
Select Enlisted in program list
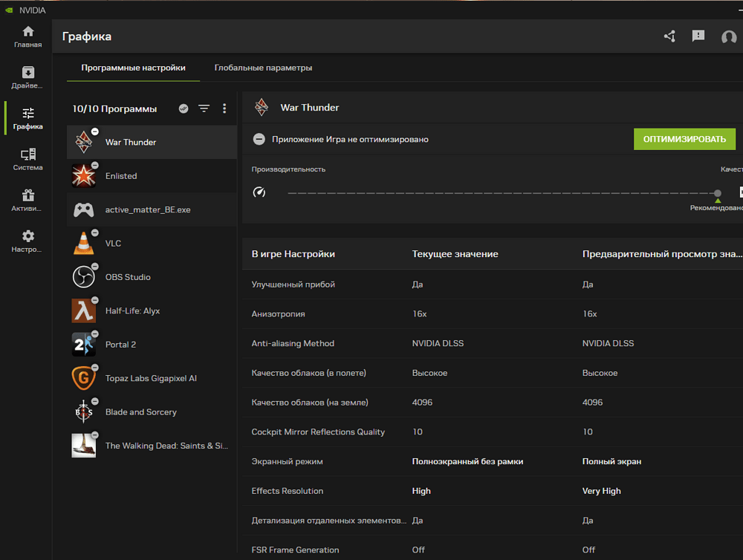click(x=152, y=176)
